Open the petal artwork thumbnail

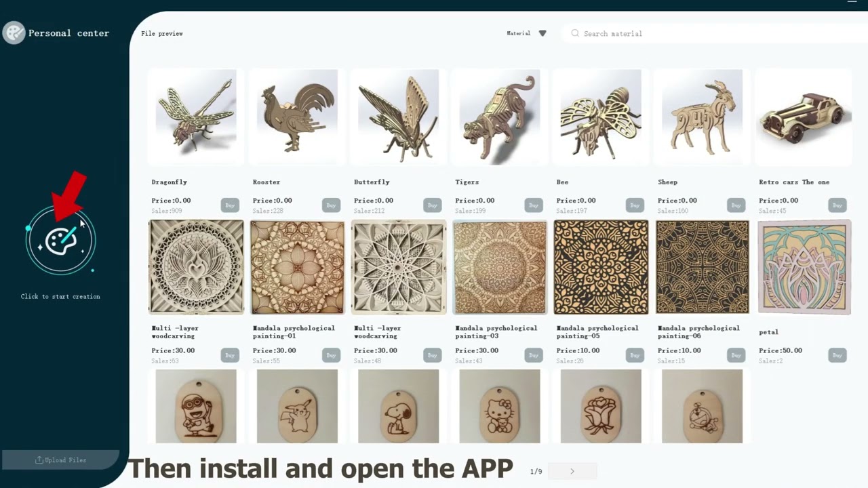[x=804, y=267]
